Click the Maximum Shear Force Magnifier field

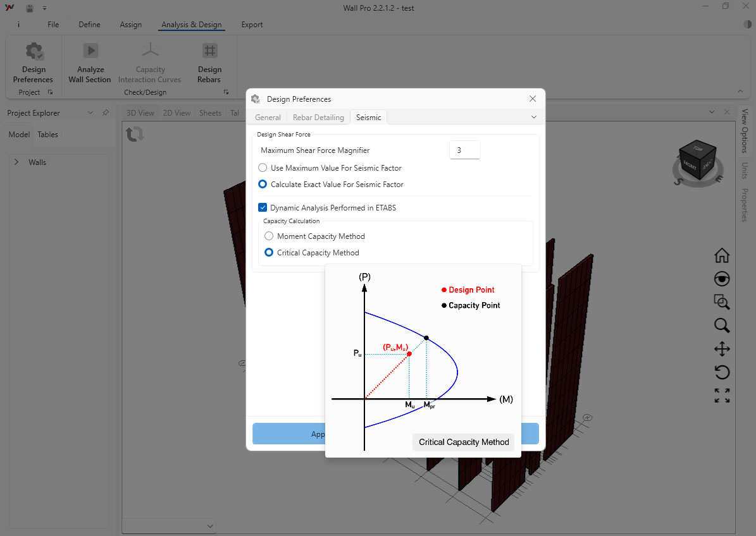(x=464, y=150)
